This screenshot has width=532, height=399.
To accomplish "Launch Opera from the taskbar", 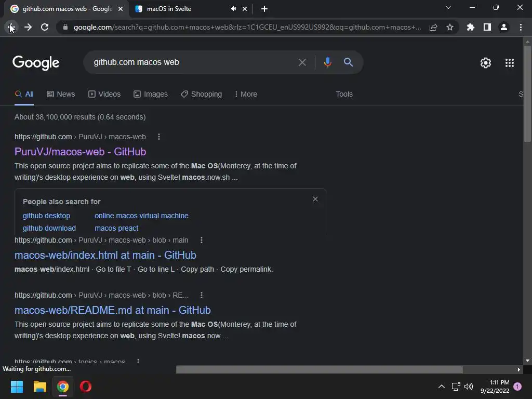I will (86, 387).
